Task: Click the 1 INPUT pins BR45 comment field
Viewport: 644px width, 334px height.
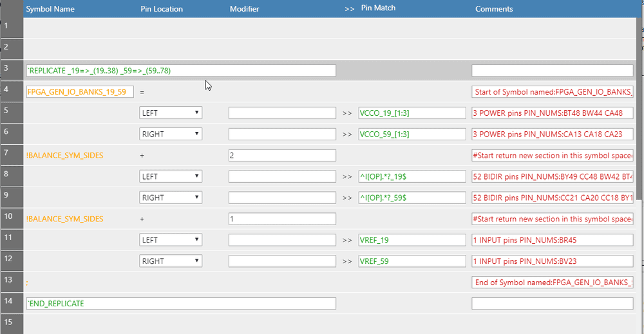Action: [x=553, y=240]
